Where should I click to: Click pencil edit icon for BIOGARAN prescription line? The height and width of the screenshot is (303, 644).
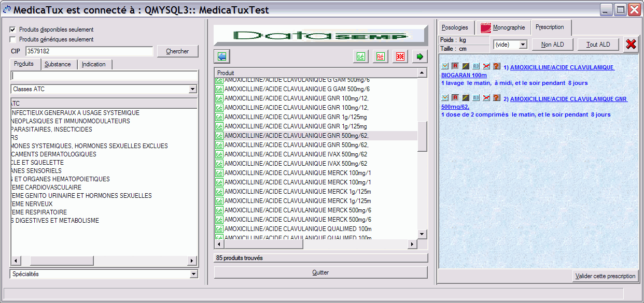[466, 66]
